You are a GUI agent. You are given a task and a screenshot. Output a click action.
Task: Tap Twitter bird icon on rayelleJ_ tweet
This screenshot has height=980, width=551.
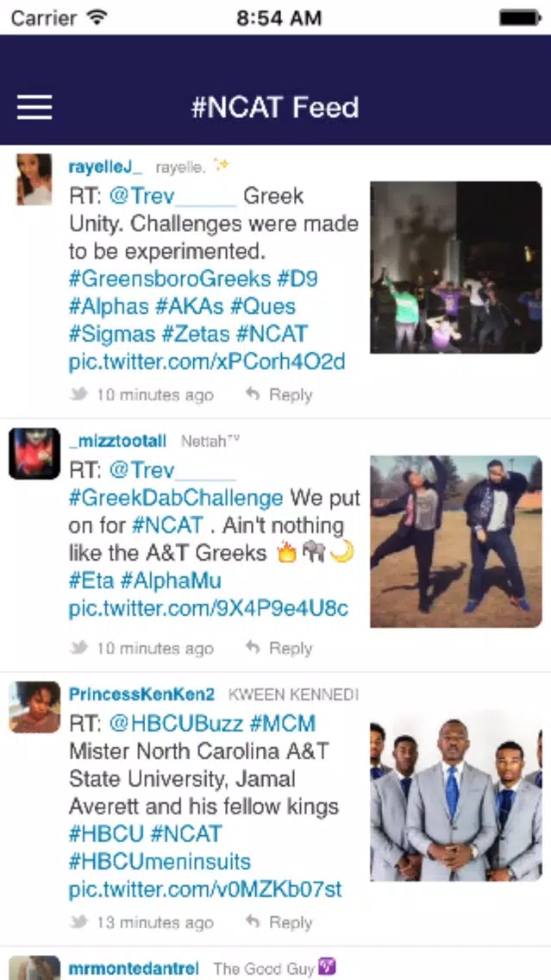pos(78,394)
